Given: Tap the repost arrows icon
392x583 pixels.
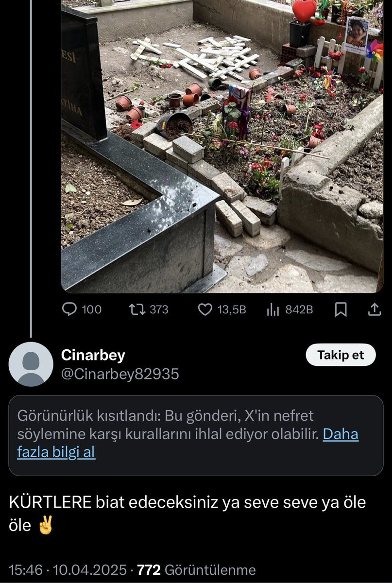Looking at the screenshot, I should (x=136, y=309).
